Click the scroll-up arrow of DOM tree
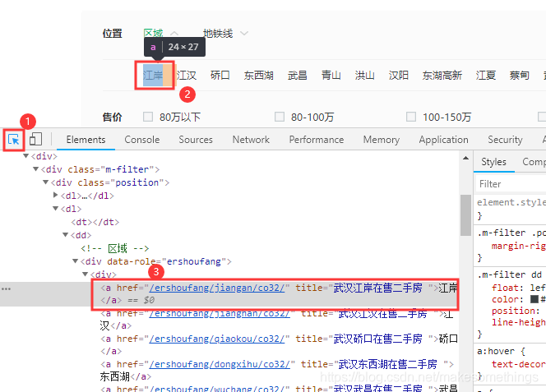 point(465,158)
